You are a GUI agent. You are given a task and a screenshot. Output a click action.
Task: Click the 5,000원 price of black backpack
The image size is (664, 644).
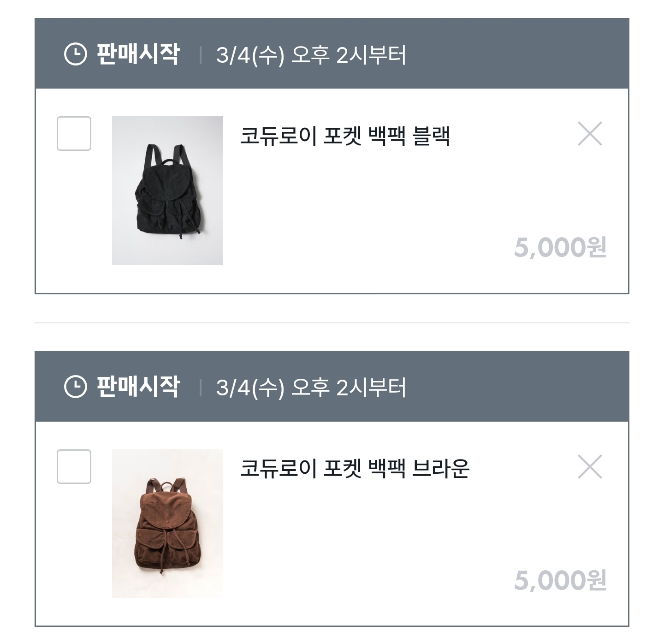coord(560,248)
